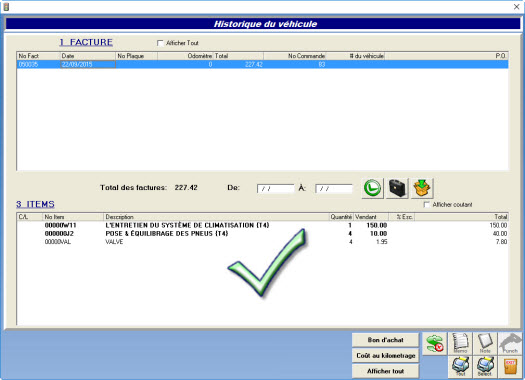Click the P.O. column header
This screenshot has width=525, height=380.
coord(446,56)
